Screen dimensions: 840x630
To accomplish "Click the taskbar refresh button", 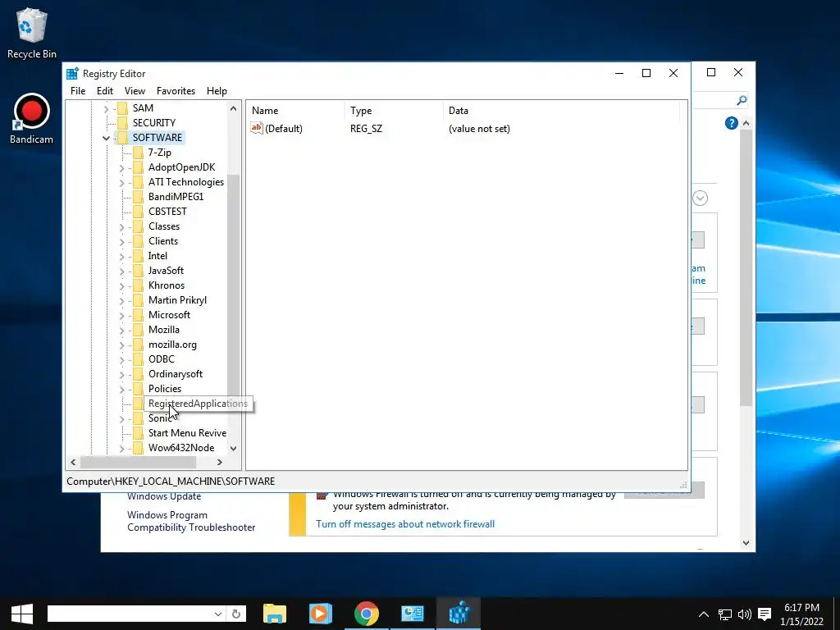I will 236,614.
